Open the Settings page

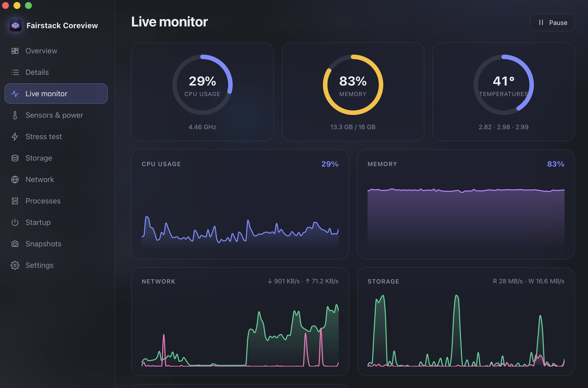pyautogui.click(x=56, y=265)
